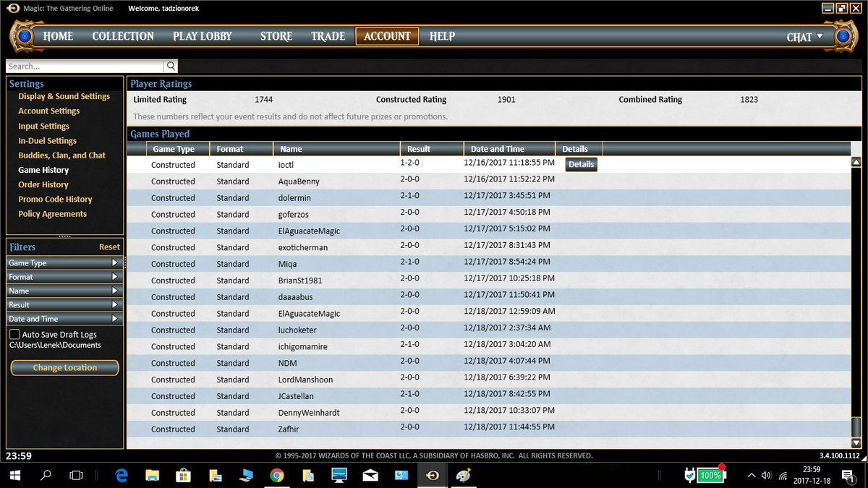Select the Account tab
This screenshot has height=488, width=868.
387,36
